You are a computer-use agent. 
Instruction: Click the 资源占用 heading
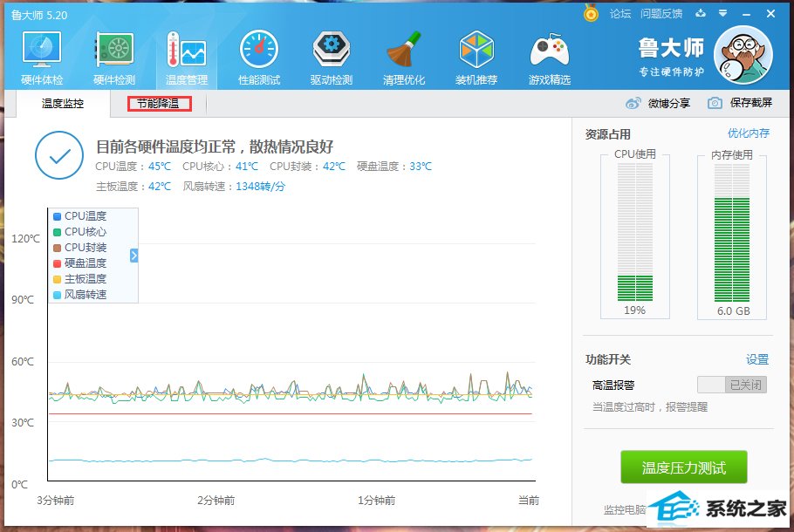click(607, 134)
